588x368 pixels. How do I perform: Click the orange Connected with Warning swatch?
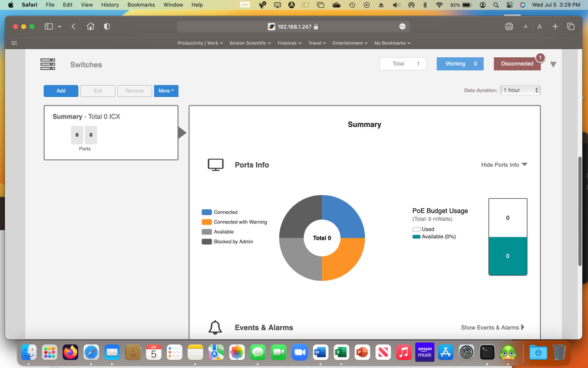[x=206, y=222]
